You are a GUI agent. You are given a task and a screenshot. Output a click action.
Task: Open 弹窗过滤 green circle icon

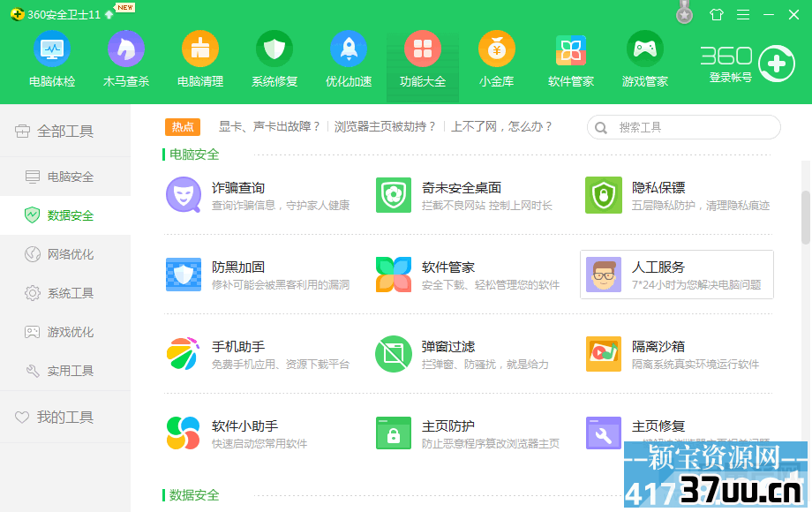point(394,354)
